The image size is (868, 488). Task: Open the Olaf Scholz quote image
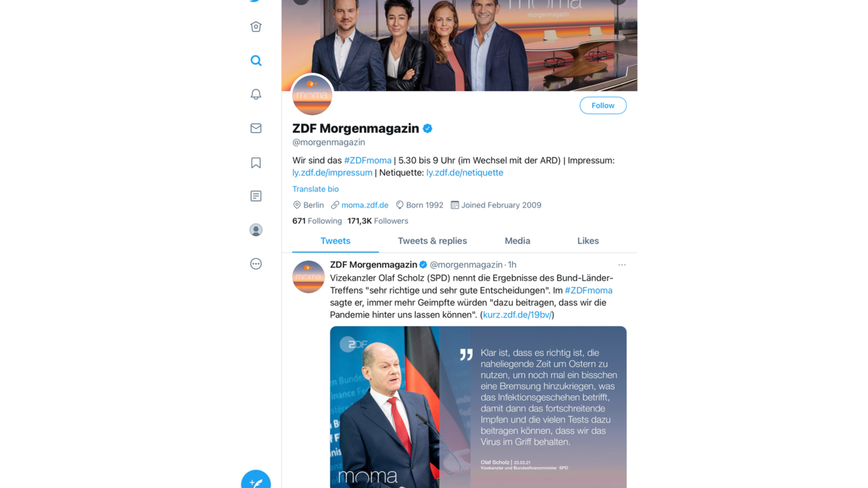(x=478, y=407)
